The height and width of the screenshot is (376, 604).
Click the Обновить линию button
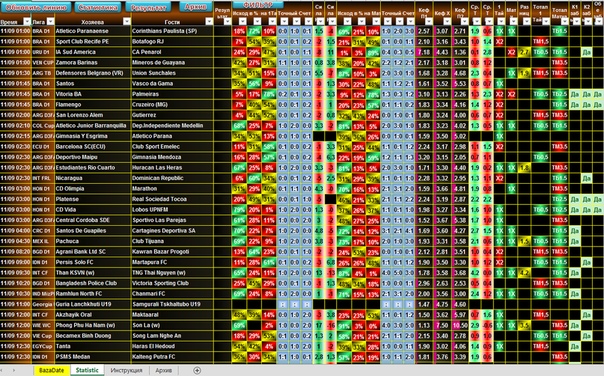(x=36, y=7)
